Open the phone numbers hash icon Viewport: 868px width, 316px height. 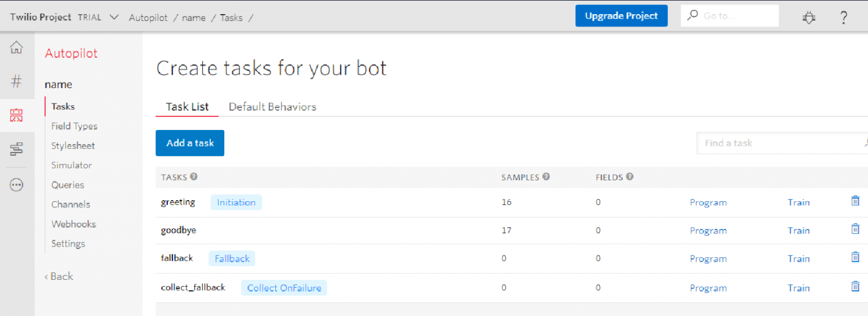(17, 81)
